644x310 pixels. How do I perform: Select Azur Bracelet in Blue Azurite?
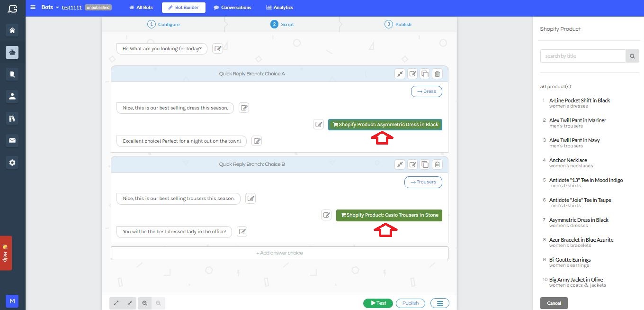click(581, 240)
